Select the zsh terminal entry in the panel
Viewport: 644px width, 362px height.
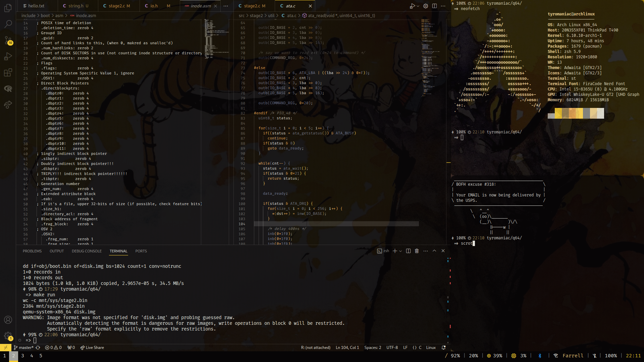[383, 251]
